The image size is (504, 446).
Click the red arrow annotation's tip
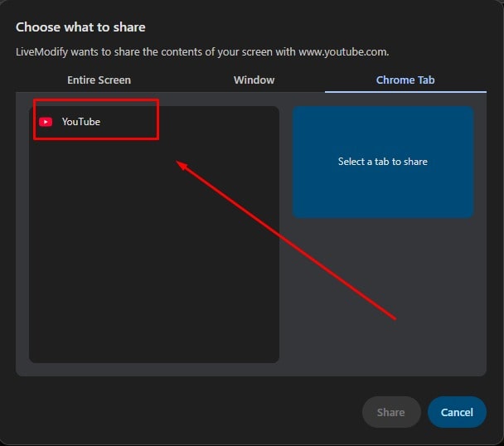[180, 162]
